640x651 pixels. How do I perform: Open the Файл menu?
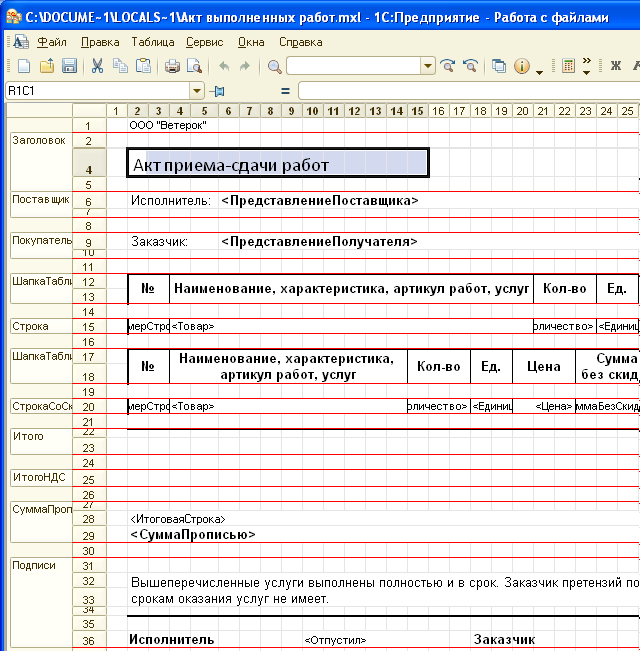click(x=52, y=42)
